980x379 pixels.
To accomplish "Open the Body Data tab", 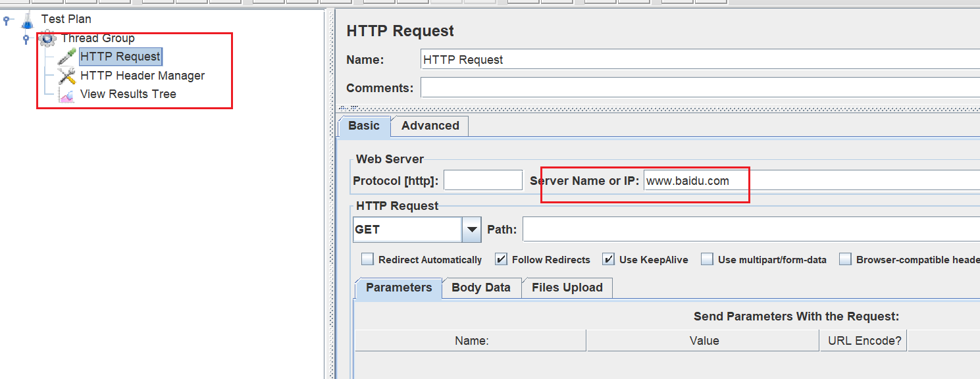I will [x=481, y=288].
